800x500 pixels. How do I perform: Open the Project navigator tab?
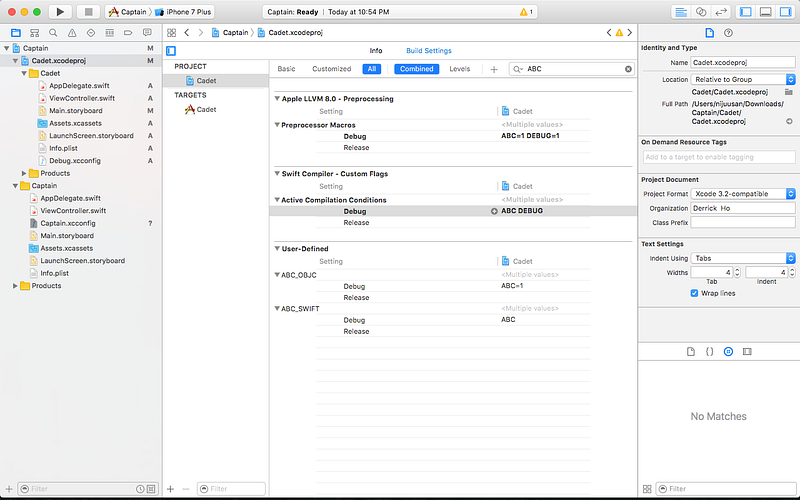[16, 33]
